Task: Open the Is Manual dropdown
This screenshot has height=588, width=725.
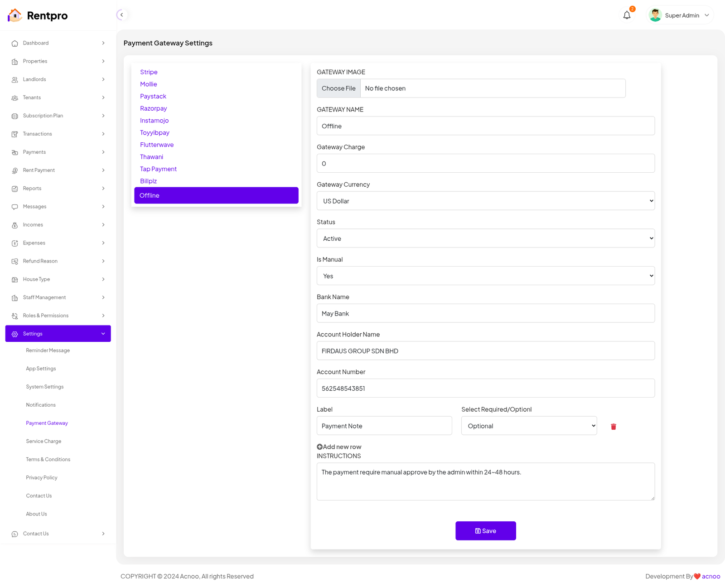Action: click(485, 276)
